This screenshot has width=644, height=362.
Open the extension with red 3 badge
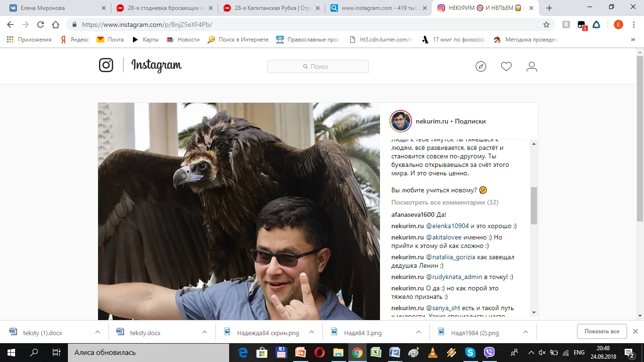pyautogui.click(x=582, y=25)
